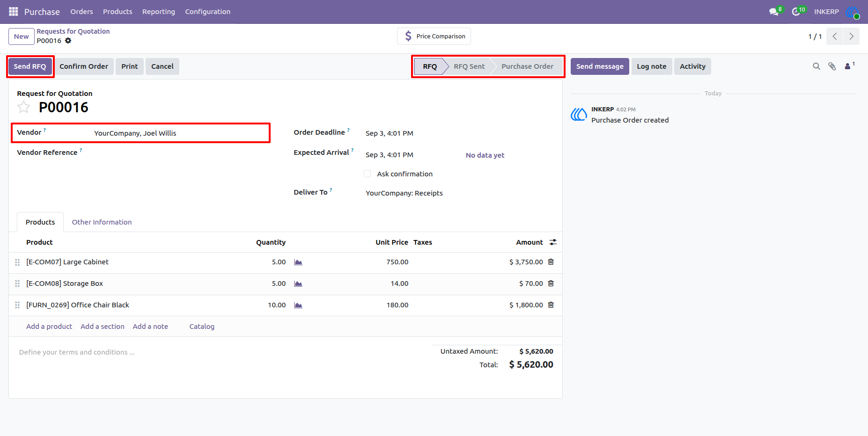Open the Products menu

118,12
